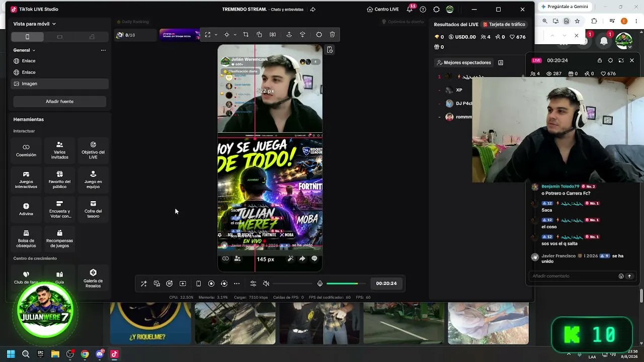The image size is (644, 362).
Task: Click the Añadir comentario field
Action: 574,276
